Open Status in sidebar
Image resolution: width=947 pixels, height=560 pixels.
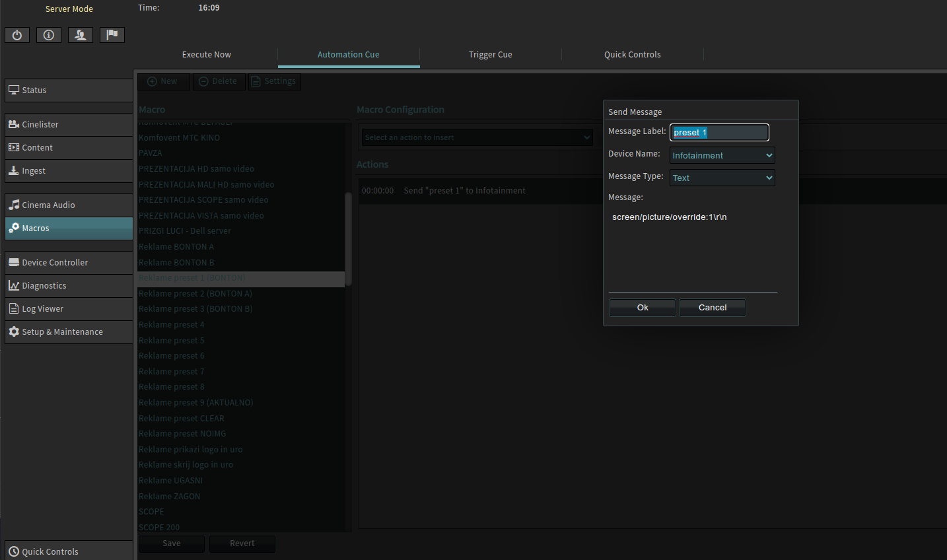[x=69, y=90]
